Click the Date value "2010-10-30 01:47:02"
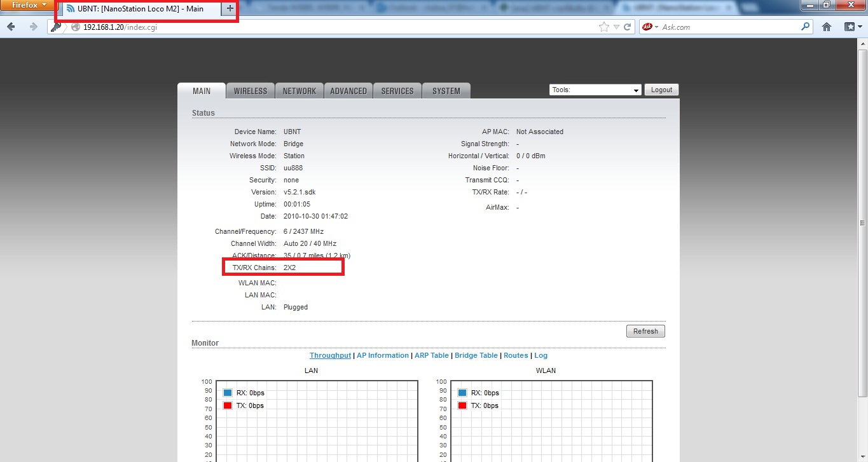Image resolution: width=868 pixels, height=462 pixels. click(315, 216)
